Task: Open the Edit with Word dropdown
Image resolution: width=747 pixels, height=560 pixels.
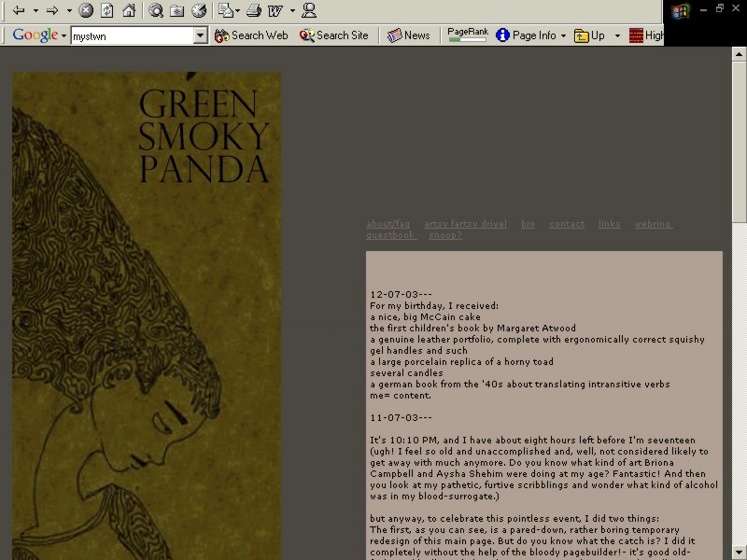Action: (x=292, y=10)
